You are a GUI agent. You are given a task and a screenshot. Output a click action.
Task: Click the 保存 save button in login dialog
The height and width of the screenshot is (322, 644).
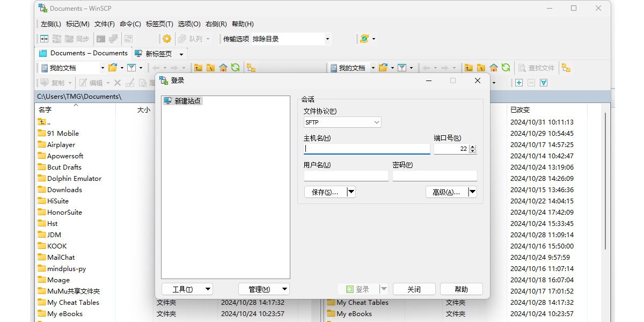pos(325,192)
